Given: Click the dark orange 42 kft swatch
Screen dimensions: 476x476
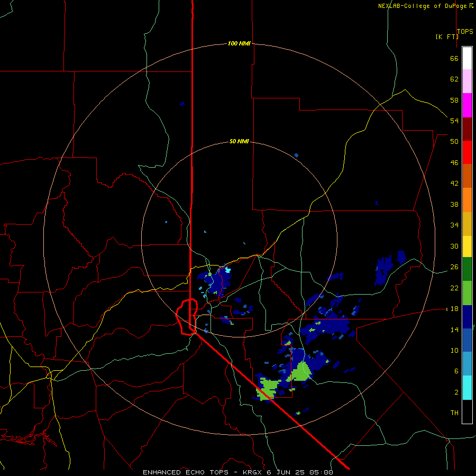Looking at the screenshot, I should pos(467,176).
